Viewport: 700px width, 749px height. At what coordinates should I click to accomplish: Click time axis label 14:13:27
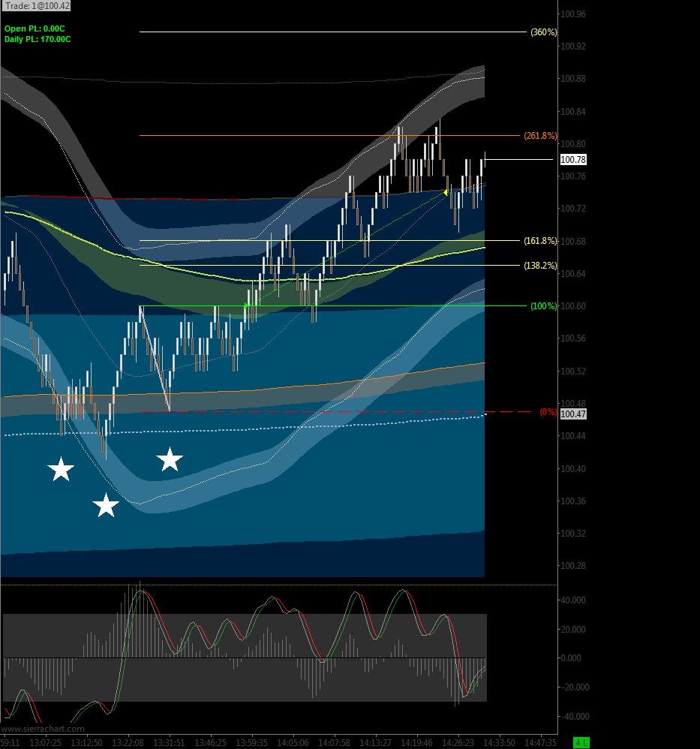[x=375, y=743]
